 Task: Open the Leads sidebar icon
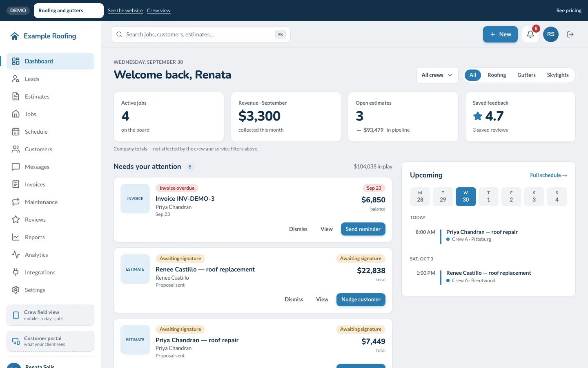coord(16,79)
